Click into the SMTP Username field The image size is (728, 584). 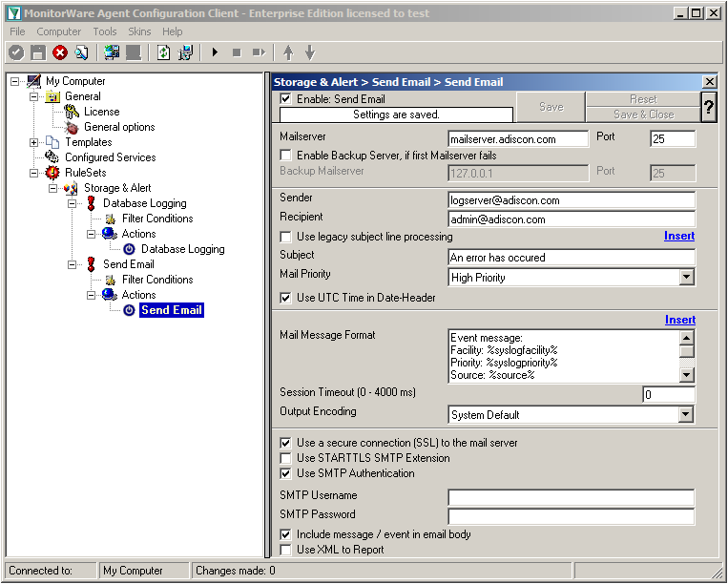pyautogui.click(x=572, y=497)
